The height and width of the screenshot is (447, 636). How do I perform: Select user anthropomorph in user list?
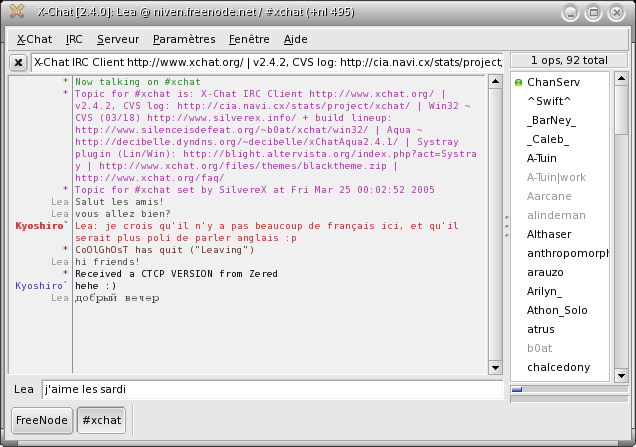point(567,254)
